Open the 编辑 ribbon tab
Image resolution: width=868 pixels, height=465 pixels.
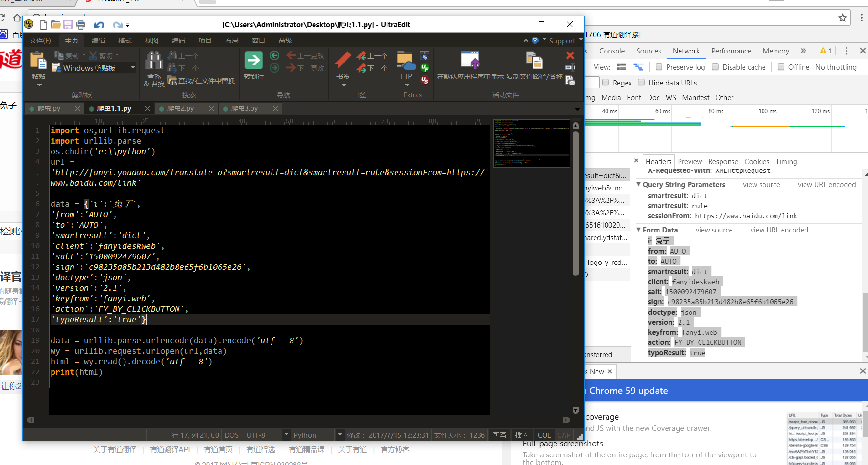[x=98, y=41]
